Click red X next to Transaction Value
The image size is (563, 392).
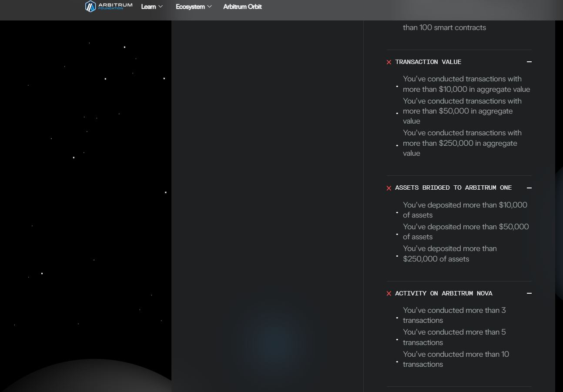coord(389,62)
